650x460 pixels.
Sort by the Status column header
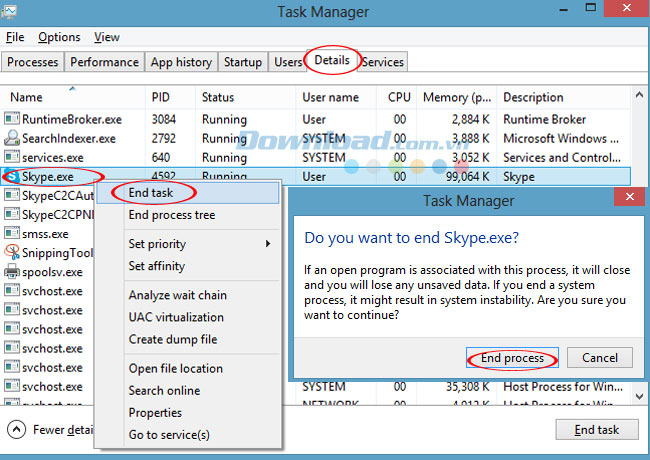click(245, 97)
